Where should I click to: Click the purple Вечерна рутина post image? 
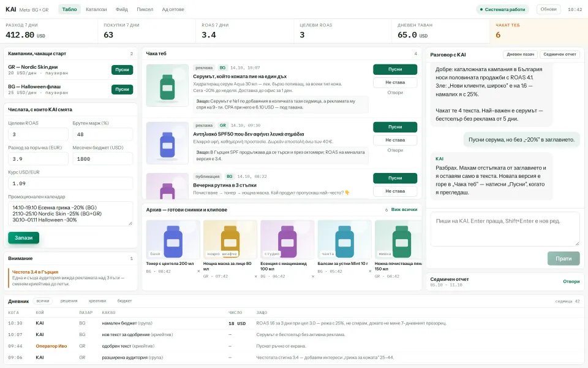[167, 186]
